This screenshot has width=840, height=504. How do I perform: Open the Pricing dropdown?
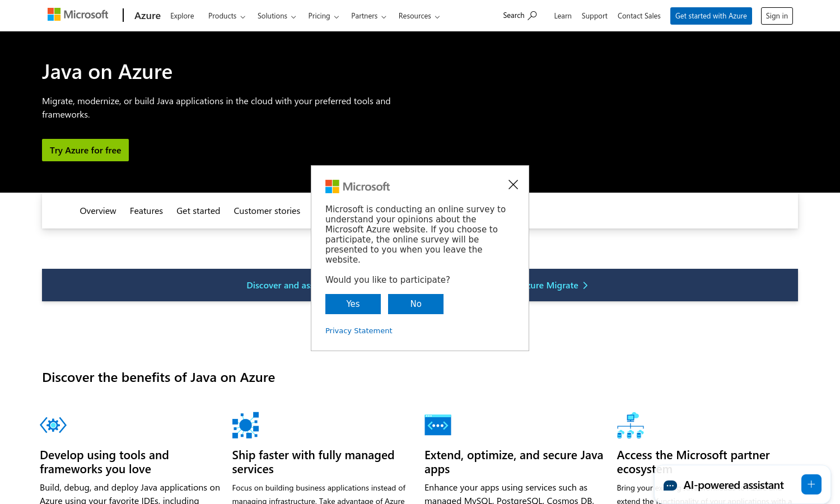[x=323, y=16]
